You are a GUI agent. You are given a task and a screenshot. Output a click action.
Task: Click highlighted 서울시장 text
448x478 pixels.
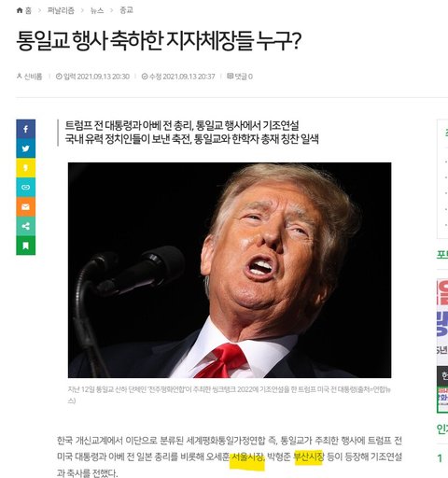(x=247, y=457)
